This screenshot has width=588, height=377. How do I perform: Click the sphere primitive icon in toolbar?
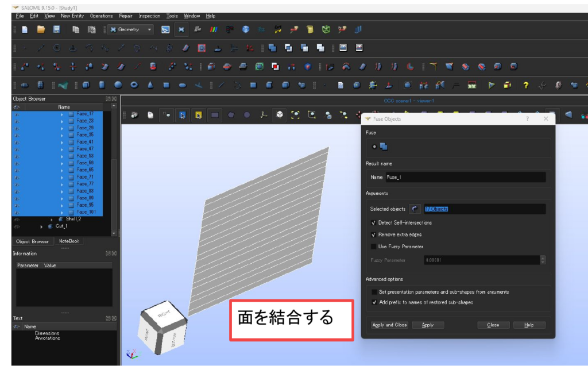[x=118, y=85]
